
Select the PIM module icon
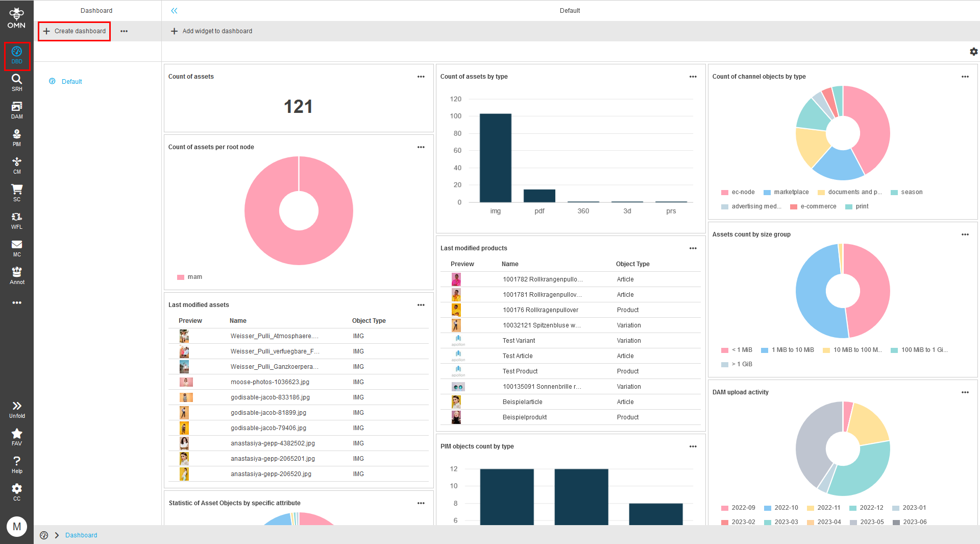click(x=17, y=136)
